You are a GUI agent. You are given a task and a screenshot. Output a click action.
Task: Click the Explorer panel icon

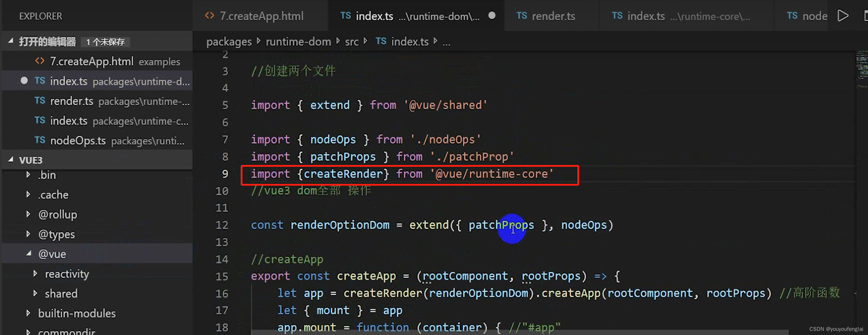(x=42, y=15)
